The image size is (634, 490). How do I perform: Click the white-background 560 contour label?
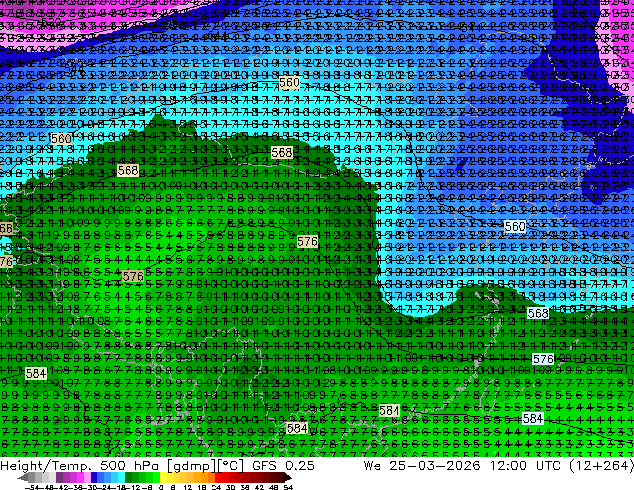(515, 226)
